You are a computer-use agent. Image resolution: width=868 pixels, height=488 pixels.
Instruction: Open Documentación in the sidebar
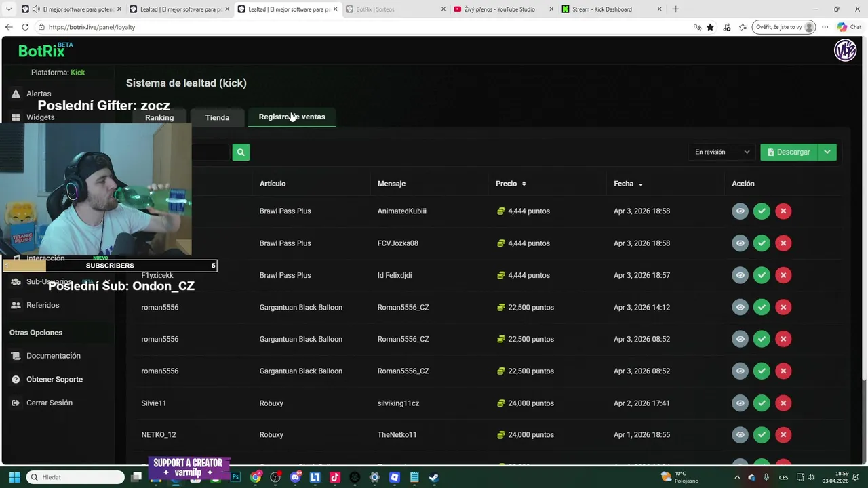(x=53, y=356)
